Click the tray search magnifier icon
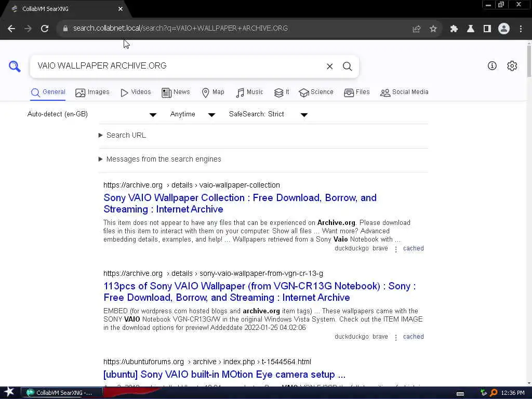 494,393
